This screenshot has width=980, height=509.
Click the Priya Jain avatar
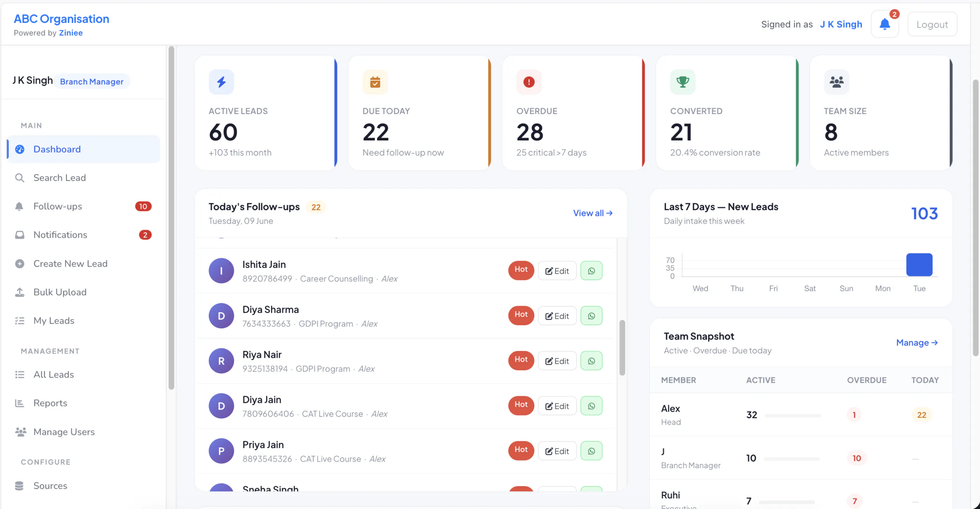tap(221, 451)
